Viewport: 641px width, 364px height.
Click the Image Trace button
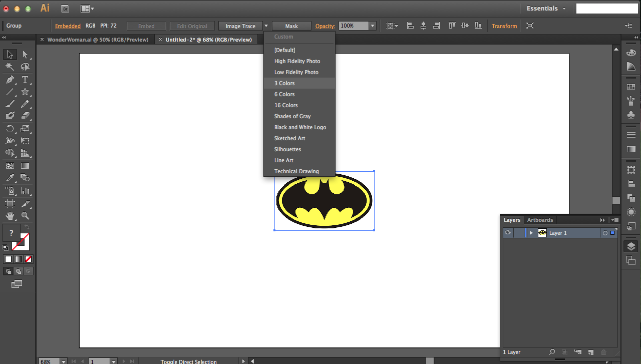[240, 26]
